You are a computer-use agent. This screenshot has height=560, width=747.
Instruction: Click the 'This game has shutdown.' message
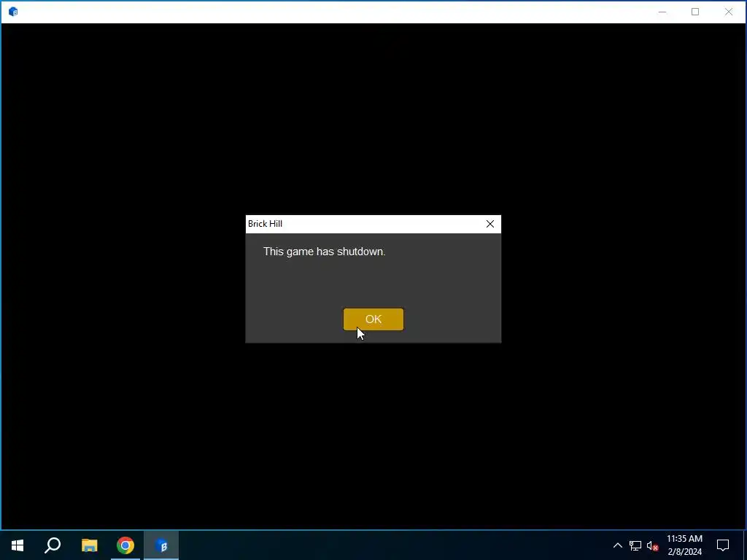324,252
